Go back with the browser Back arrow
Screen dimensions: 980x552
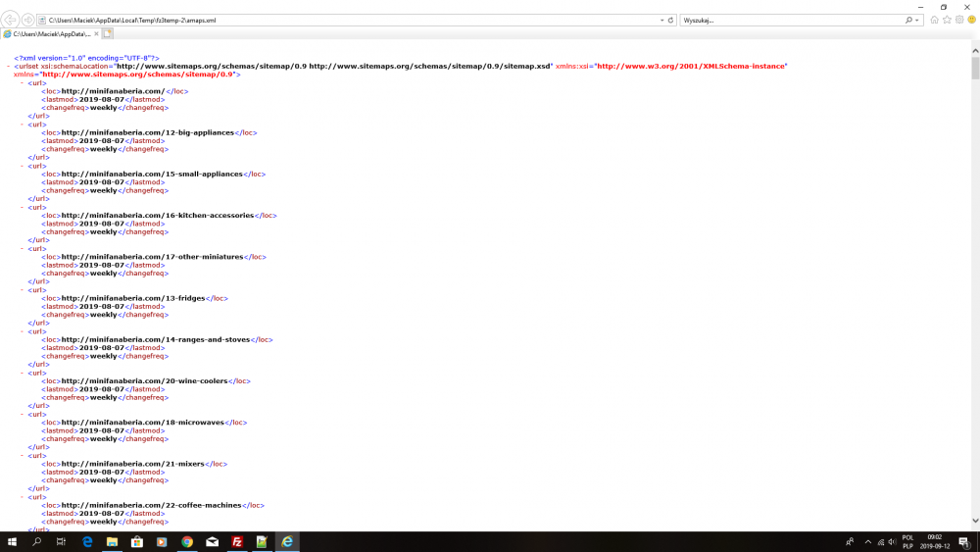click(10, 20)
